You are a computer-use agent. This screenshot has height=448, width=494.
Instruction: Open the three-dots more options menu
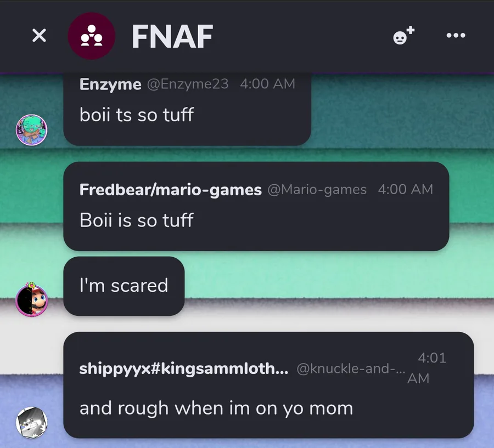tap(456, 35)
